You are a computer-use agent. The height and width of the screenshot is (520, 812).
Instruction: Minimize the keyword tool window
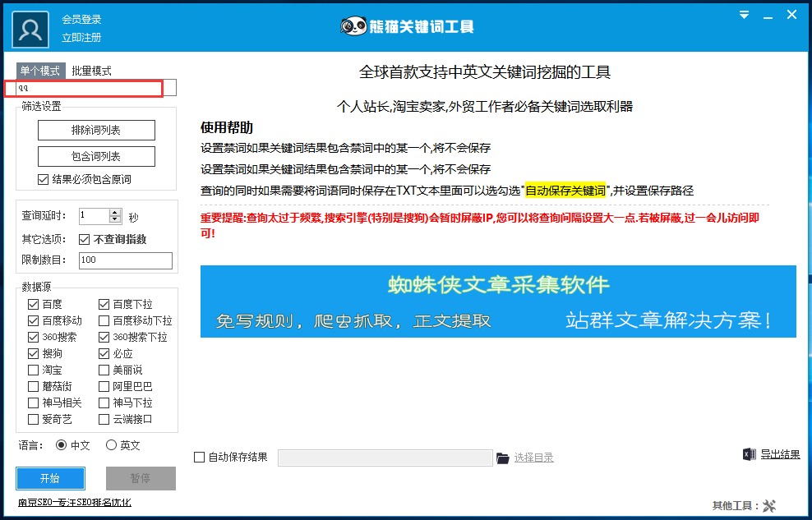tap(768, 15)
